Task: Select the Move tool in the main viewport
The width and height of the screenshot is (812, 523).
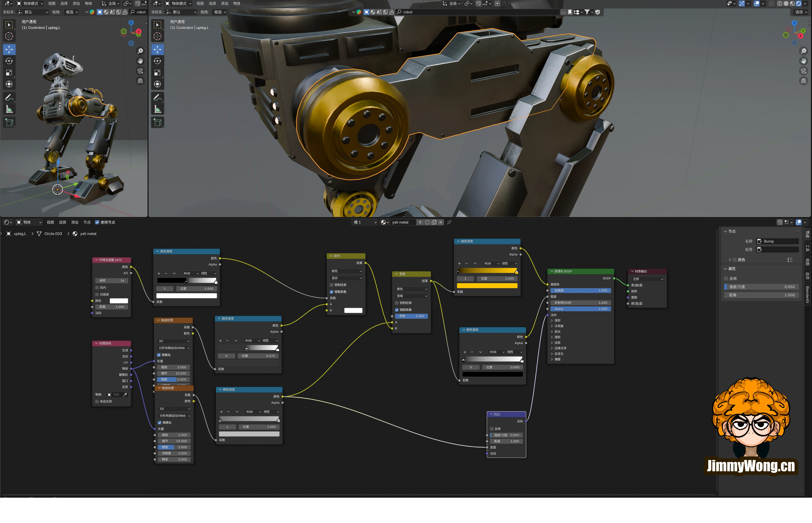Action: (x=157, y=50)
